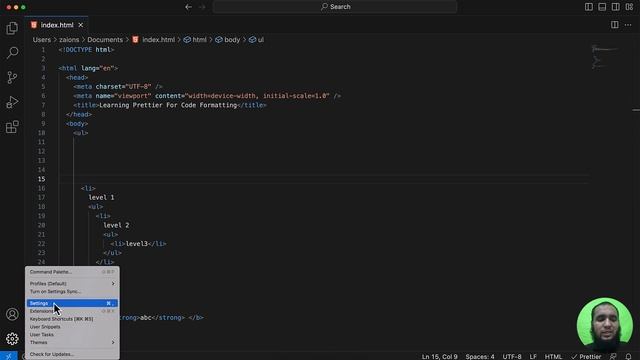Click Ln 15, Col 9 in status bar
Screen dimensions: 640x360
click(x=440, y=356)
